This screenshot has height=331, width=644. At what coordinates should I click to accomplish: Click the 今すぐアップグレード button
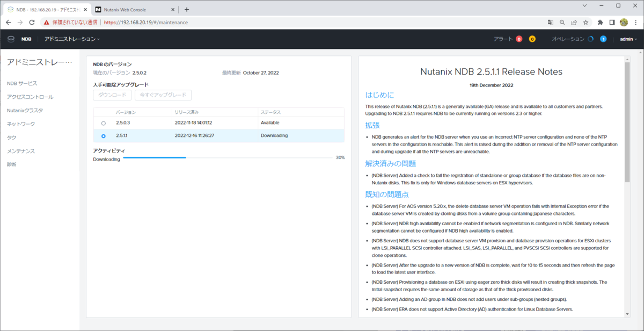click(x=163, y=95)
